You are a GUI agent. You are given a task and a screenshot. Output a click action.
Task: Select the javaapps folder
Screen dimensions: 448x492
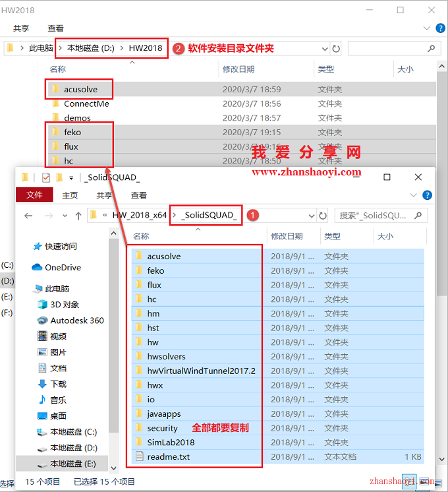(278, 414)
